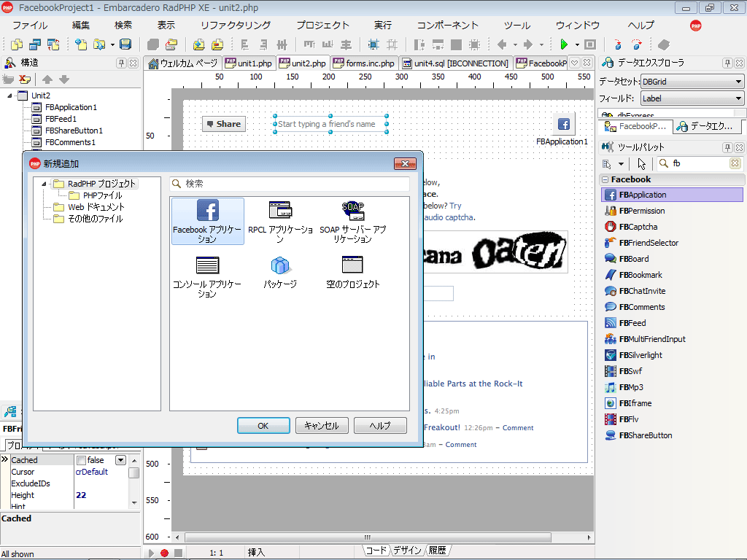Image resolution: width=747 pixels, height=560 pixels.
Task: Switch to the unit1.php tab
Action: [249, 63]
